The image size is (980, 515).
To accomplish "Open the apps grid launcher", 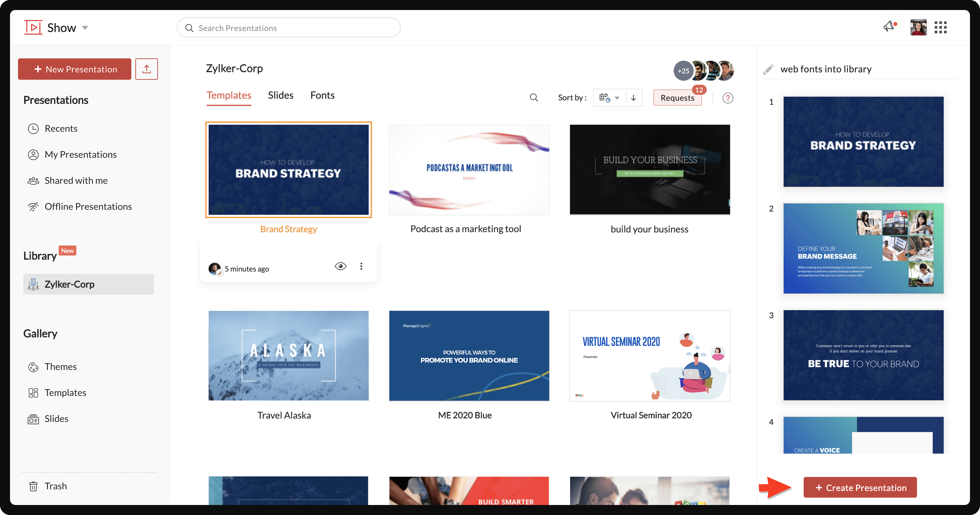I will [x=940, y=27].
